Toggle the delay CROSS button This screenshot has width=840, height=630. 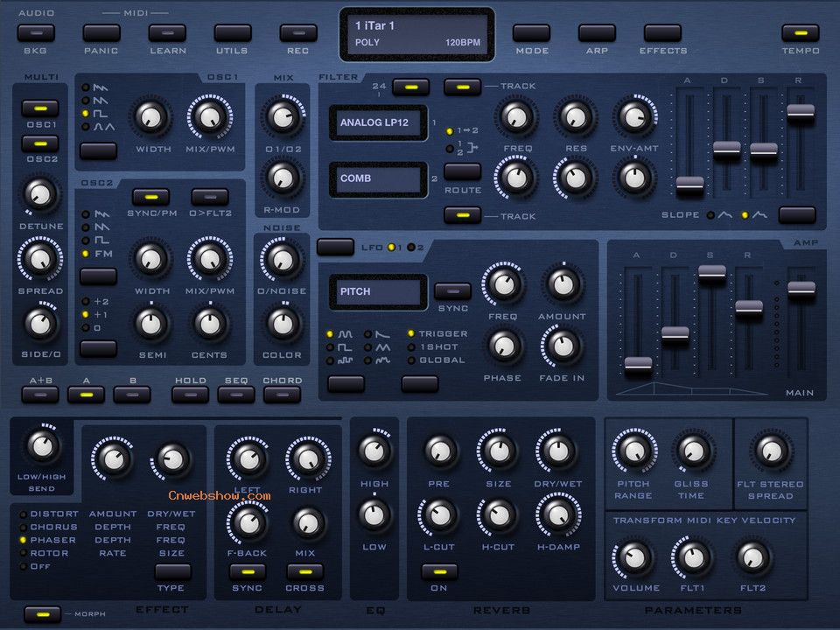304,572
